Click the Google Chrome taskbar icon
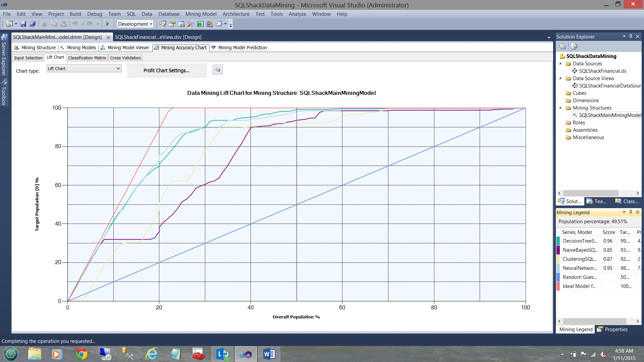This screenshot has height=362, width=644. 81,354
